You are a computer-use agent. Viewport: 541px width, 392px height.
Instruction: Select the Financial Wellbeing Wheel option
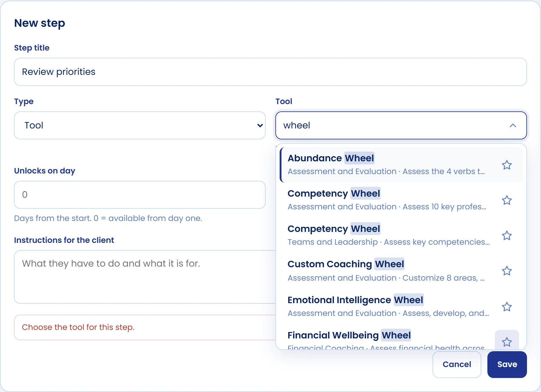point(401,337)
